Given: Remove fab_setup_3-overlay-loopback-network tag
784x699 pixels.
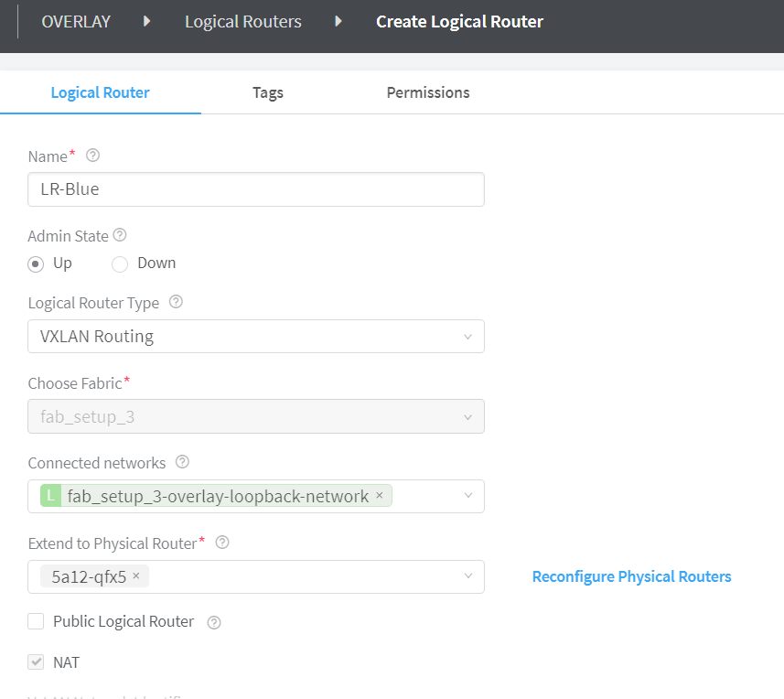Looking at the screenshot, I should (x=380, y=495).
